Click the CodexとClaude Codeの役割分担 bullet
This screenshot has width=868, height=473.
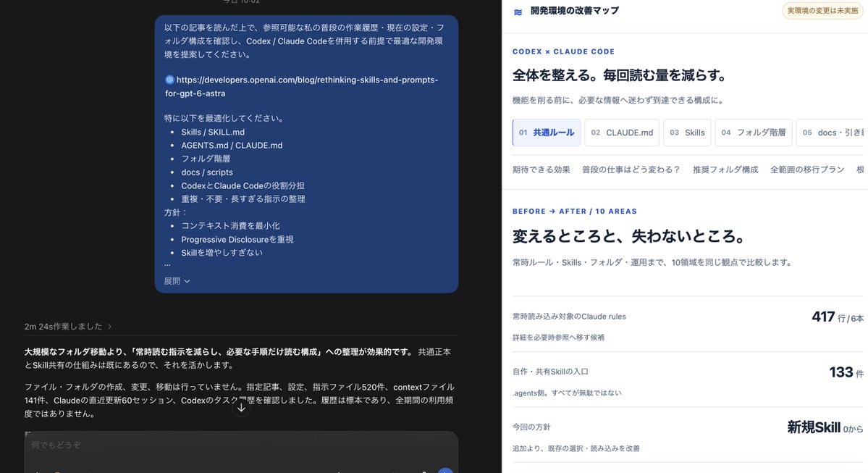243,185
